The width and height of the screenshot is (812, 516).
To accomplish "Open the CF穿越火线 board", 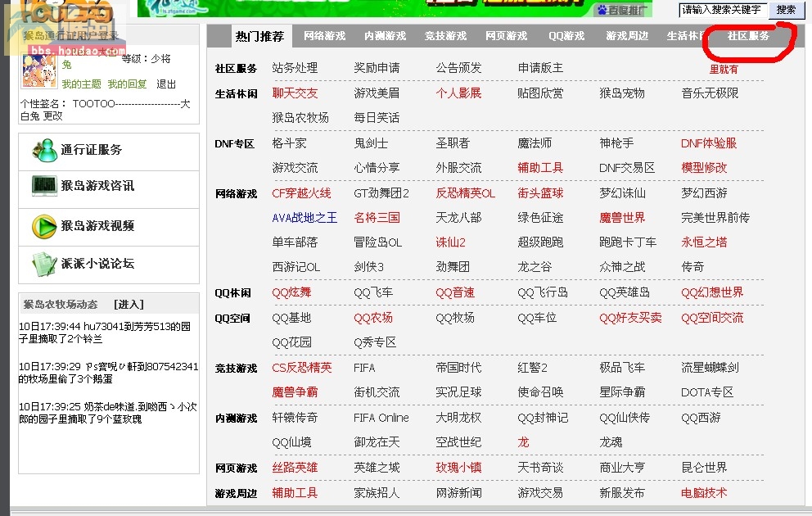I will click(301, 193).
